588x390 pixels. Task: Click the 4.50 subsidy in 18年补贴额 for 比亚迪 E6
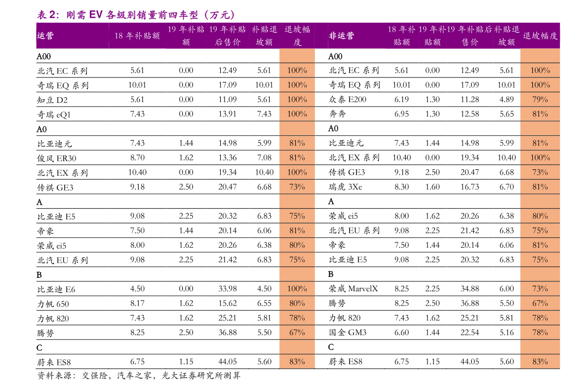(x=137, y=289)
